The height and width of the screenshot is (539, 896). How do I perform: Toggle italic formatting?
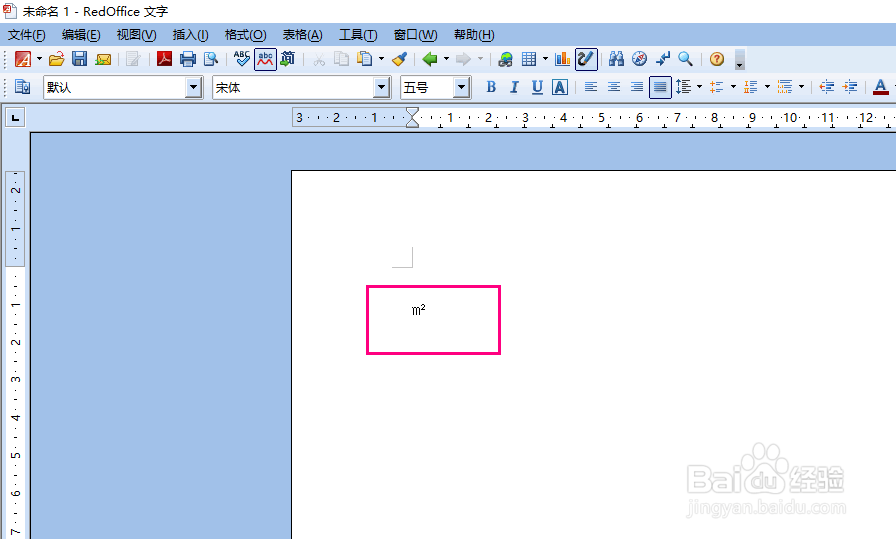[514, 87]
